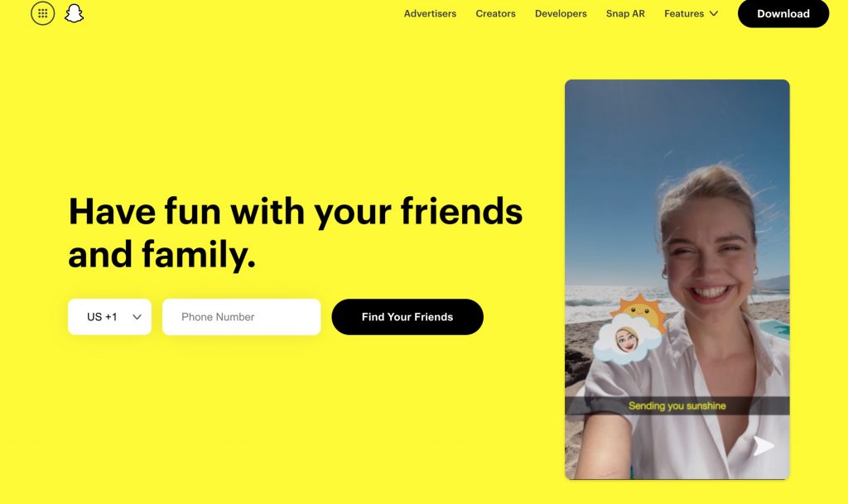Click the Sending you sunshine caption

pyautogui.click(x=677, y=406)
